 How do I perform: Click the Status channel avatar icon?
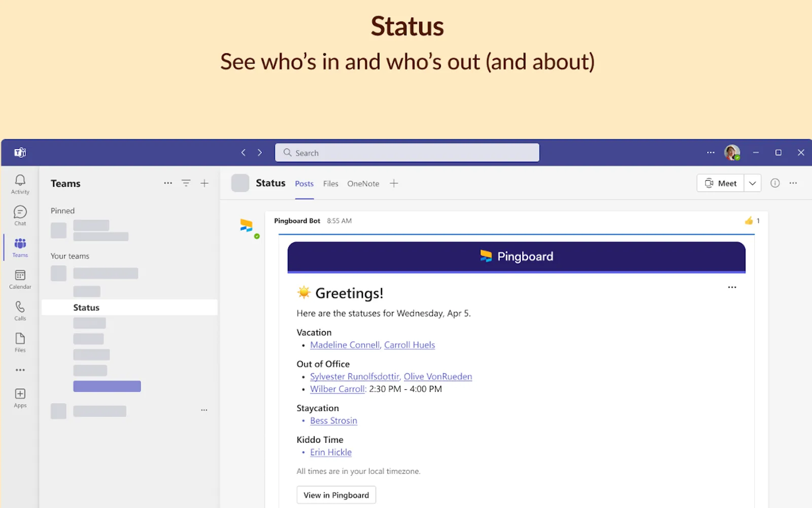click(x=240, y=183)
